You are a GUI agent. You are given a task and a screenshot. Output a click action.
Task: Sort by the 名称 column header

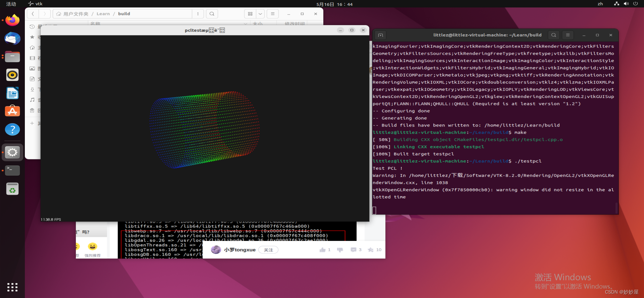95,23
